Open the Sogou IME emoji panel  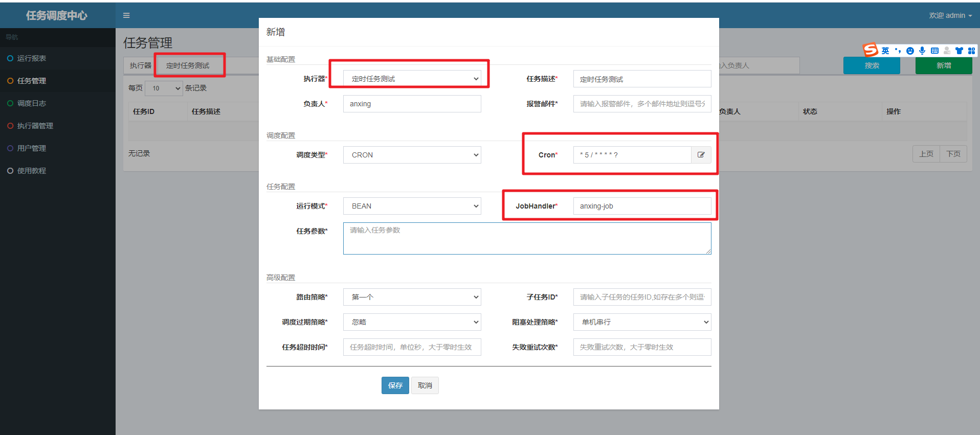(910, 51)
